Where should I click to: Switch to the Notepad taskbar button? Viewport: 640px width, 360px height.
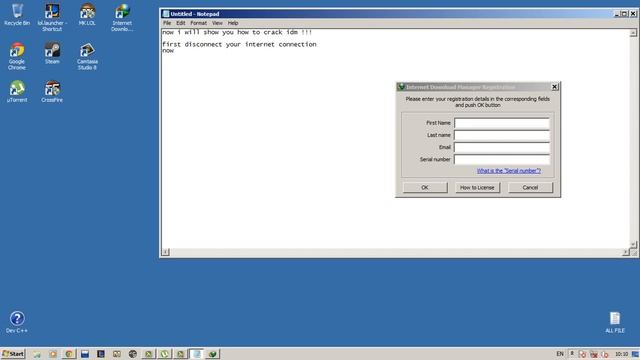click(x=196, y=354)
